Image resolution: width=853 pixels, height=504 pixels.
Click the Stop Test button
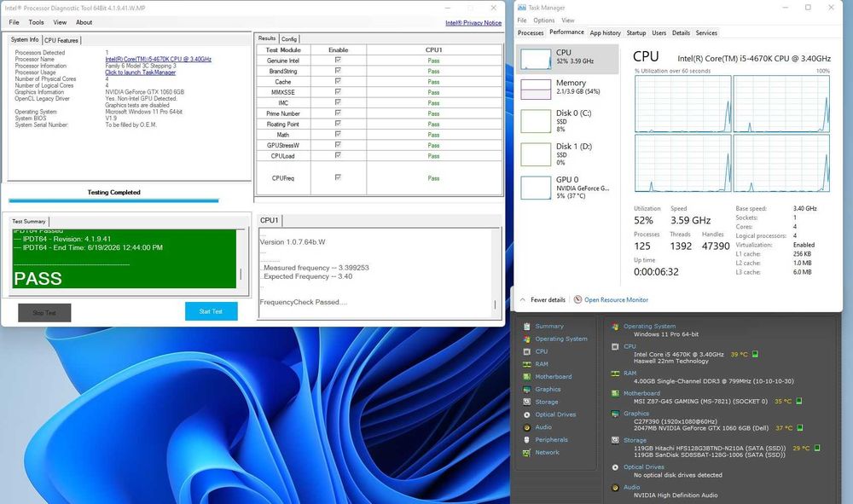44,313
